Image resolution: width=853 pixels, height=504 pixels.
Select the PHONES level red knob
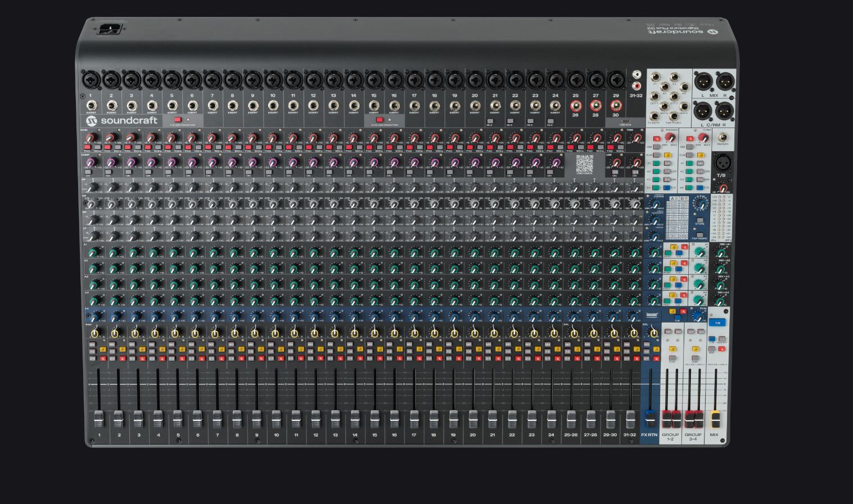pyautogui.click(x=669, y=138)
